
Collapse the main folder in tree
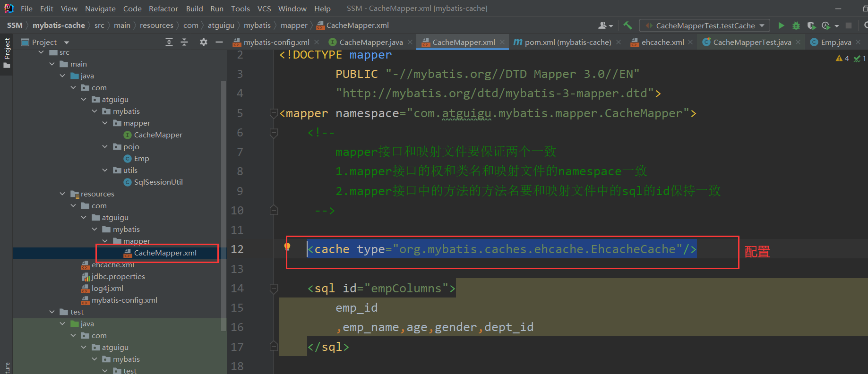(x=52, y=64)
